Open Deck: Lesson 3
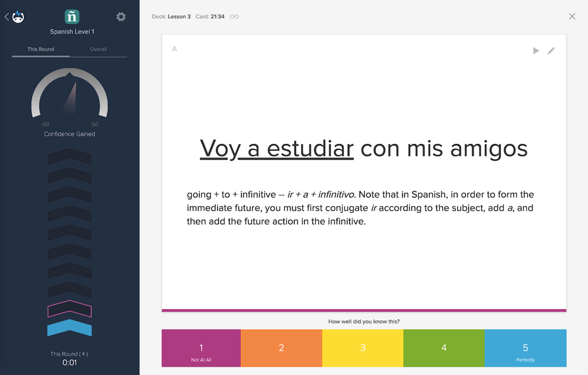Viewport: 588px width, 375px height. (x=171, y=17)
